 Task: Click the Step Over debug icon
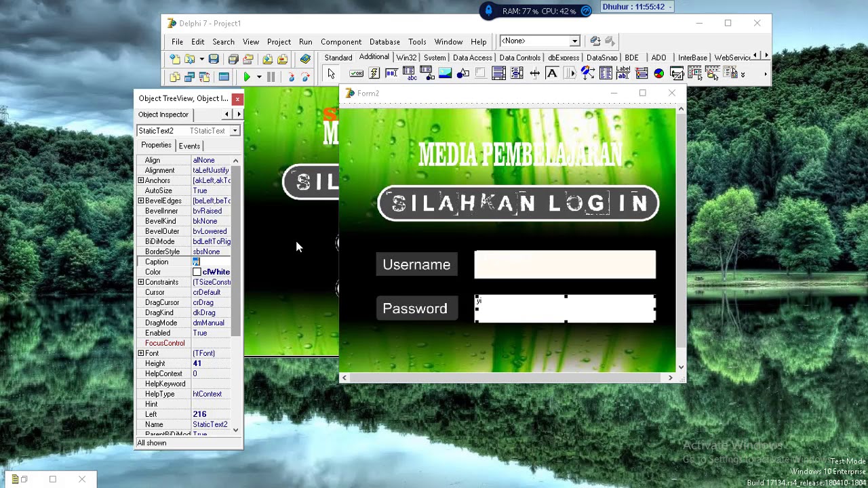305,77
